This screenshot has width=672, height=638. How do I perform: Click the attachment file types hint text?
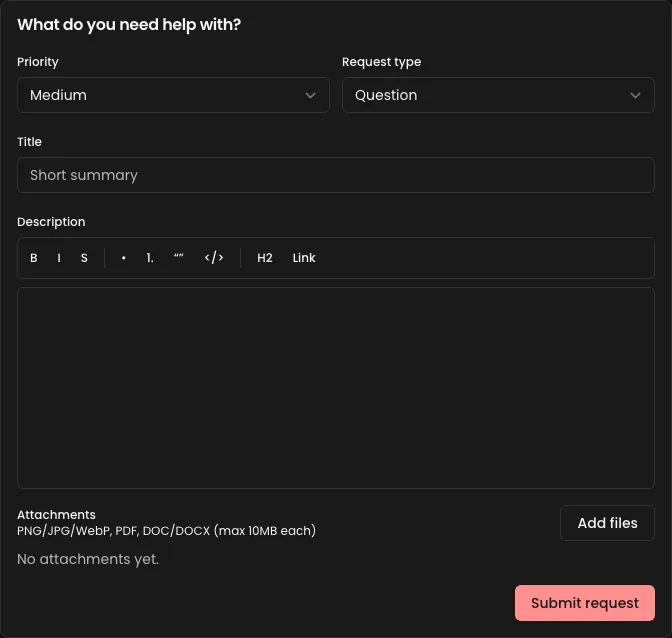[166, 531]
